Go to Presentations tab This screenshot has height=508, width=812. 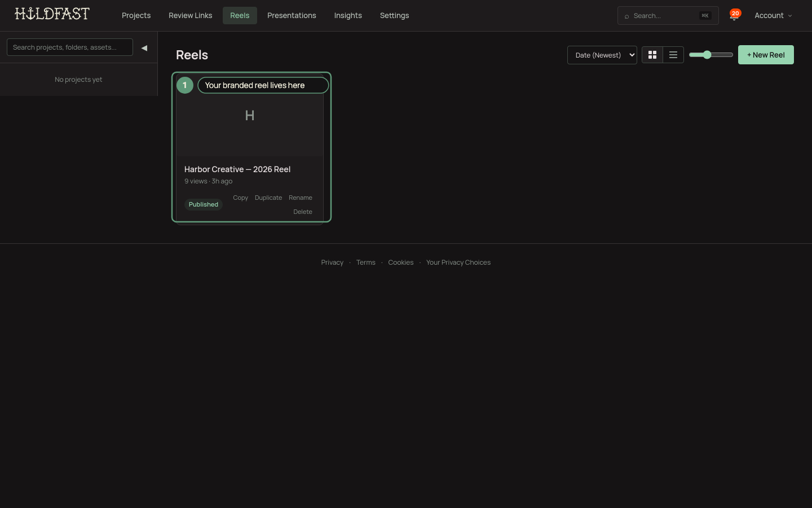coord(292,15)
